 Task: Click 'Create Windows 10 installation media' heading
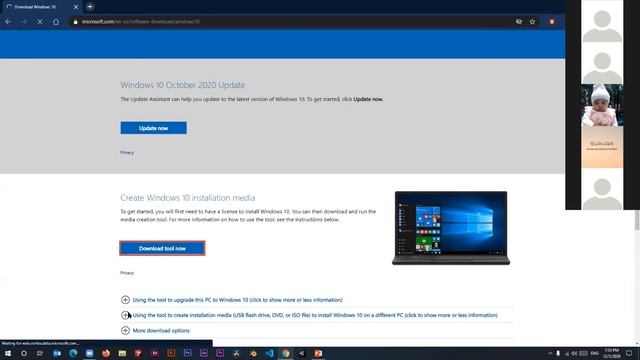187,198
